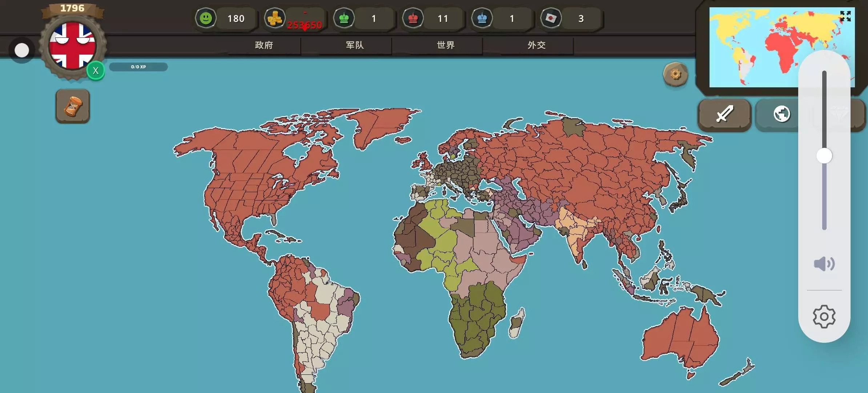
Task: Click the gold coins treasury icon
Action: (274, 18)
